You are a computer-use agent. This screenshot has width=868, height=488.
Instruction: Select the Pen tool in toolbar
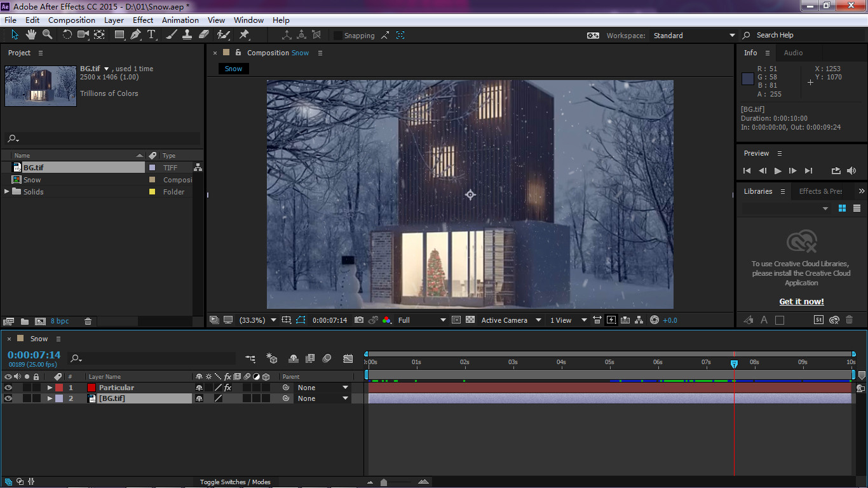click(135, 35)
